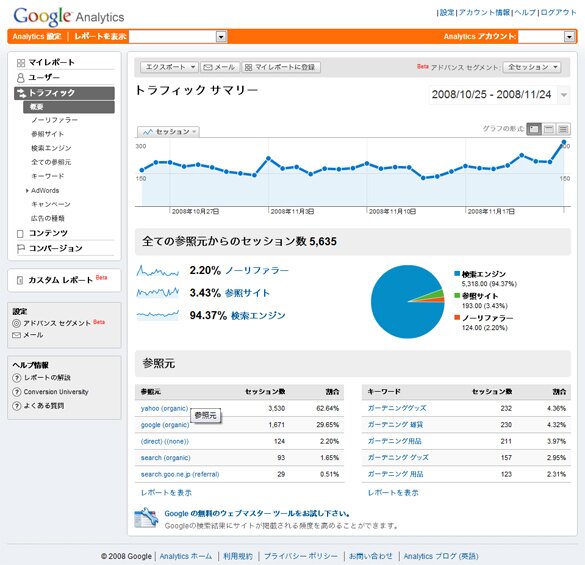
Task: Open 検索エンジン in the traffic menu
Action: (51, 148)
